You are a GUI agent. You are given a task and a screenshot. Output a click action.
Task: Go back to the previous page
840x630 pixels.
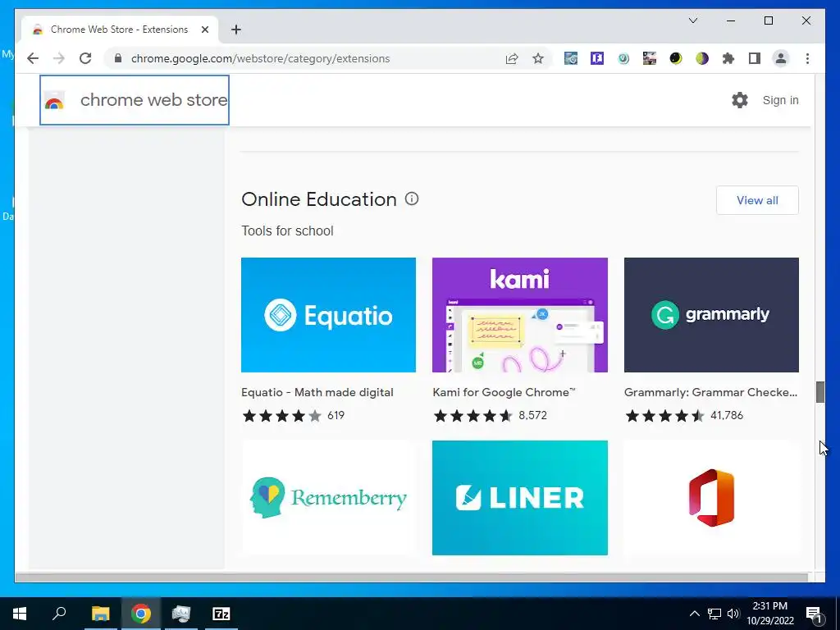[33, 58]
